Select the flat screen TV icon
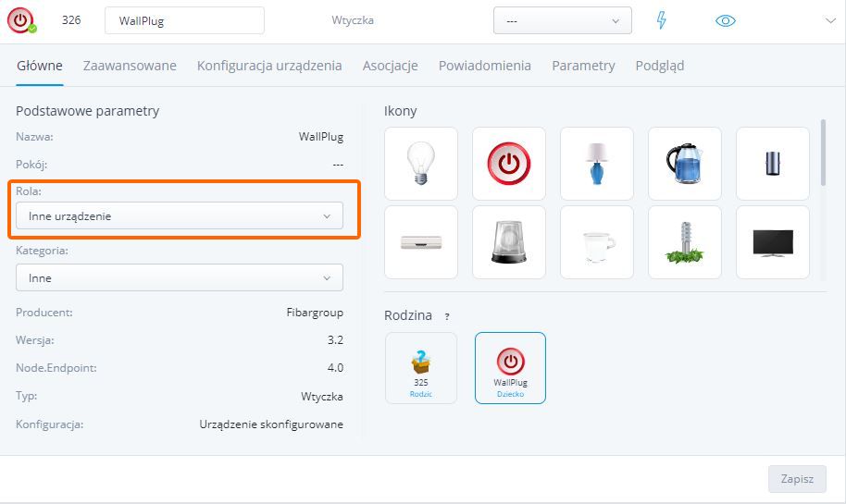Screen dimensions: 846x504 tap(772, 242)
